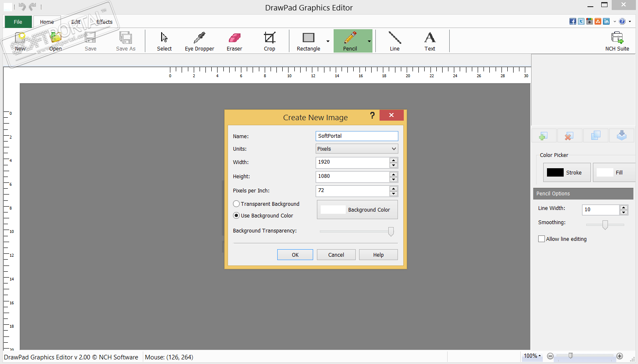Open the 100% zoom level dropdown
Viewport: 638px width, 364px height.
532,356
